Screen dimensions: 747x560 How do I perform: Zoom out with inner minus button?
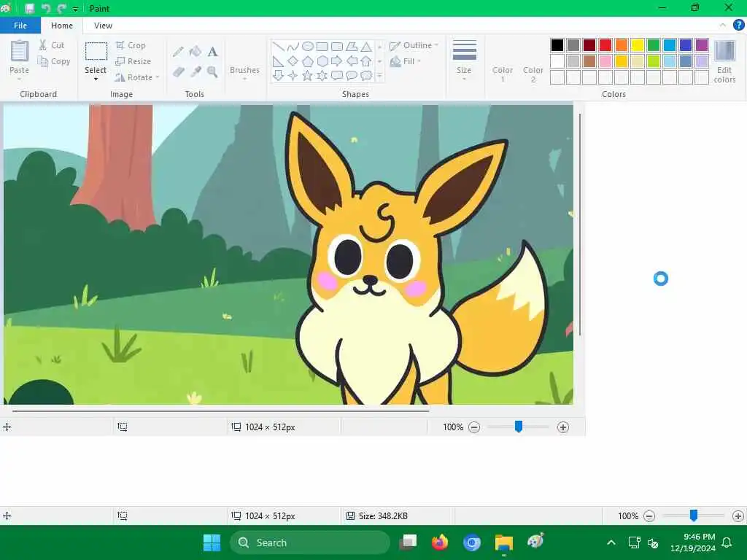[x=474, y=427]
